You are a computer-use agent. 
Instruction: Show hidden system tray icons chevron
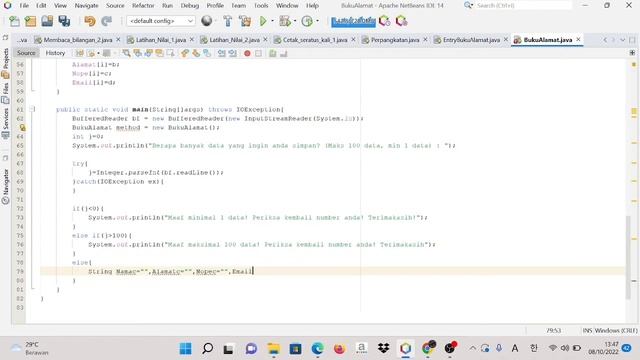tap(472, 348)
